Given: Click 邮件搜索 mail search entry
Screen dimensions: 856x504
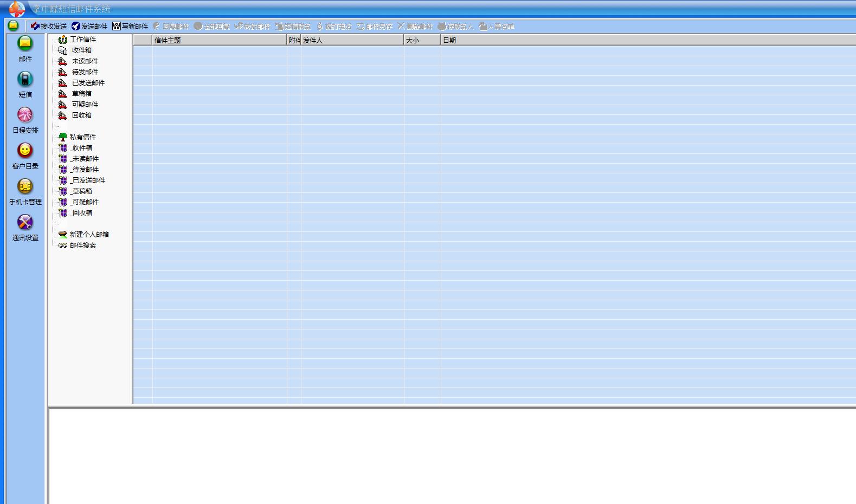Looking at the screenshot, I should tap(82, 245).
